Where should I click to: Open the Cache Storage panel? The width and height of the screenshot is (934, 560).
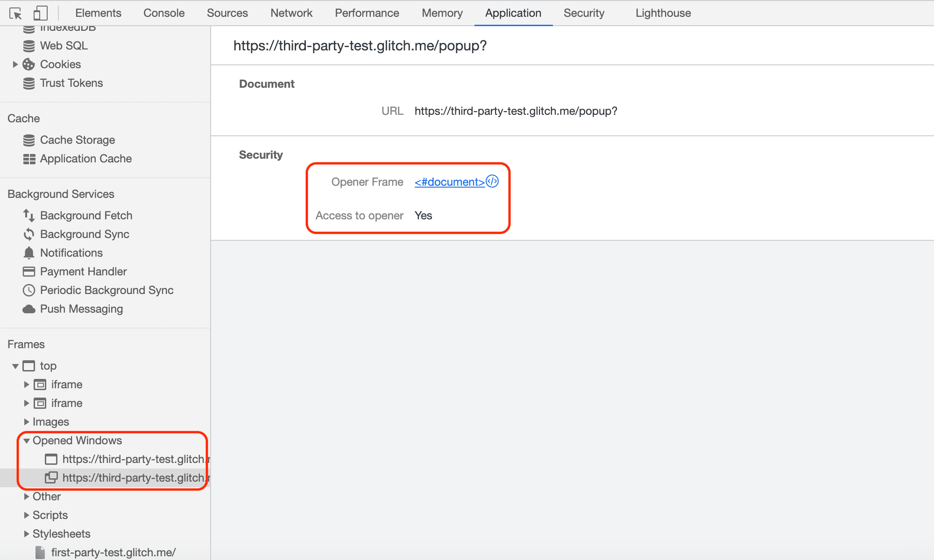point(77,140)
